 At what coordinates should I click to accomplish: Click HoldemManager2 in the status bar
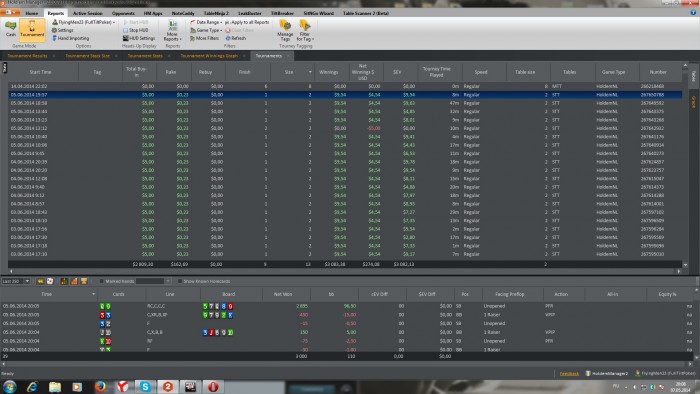(607, 373)
